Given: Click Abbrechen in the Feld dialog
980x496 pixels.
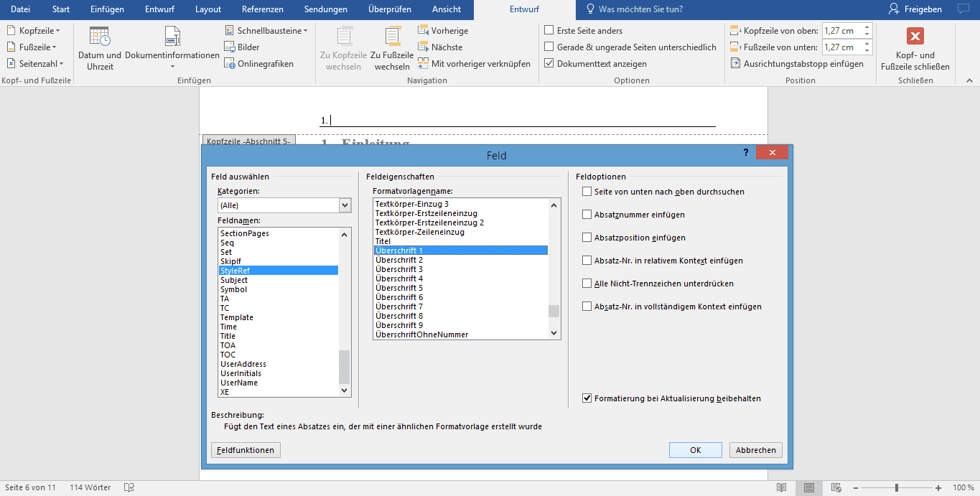Looking at the screenshot, I should [756, 450].
